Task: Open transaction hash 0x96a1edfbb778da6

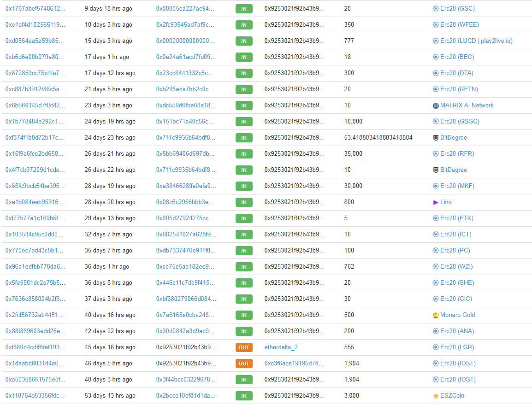Action: pyautogui.click(x=35, y=267)
